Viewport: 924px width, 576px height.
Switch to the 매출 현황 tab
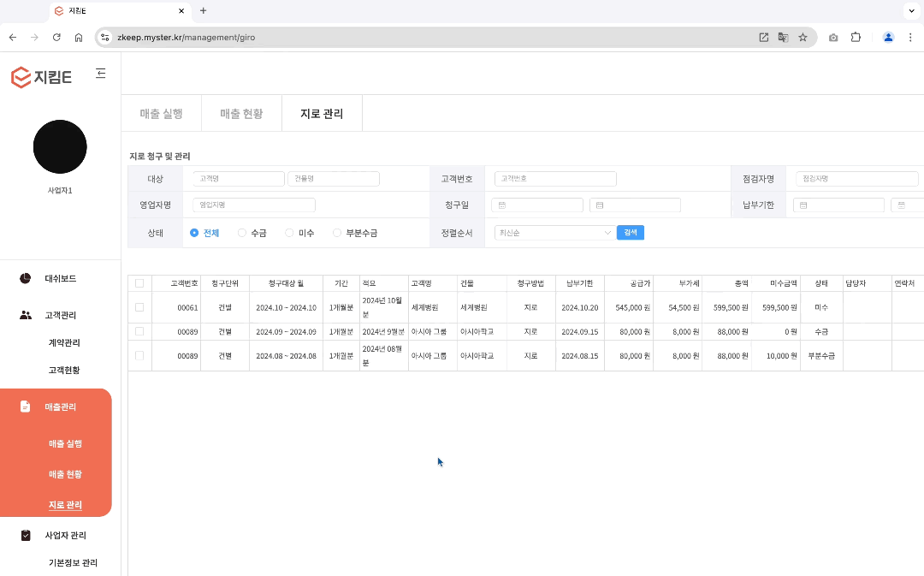pos(241,114)
